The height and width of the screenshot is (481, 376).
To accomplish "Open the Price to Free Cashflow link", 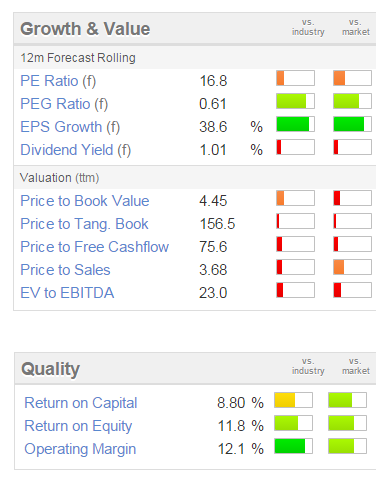I will click(95, 247).
